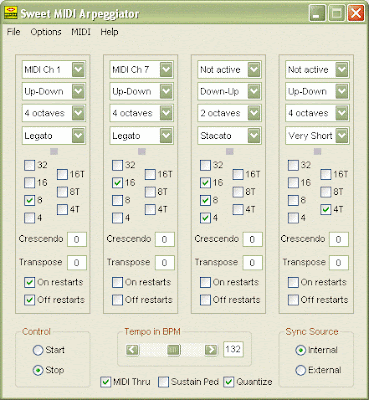The image size is (369, 400).
Task: Expand the MIDI Ch 7 channel dropdown
Action: pyautogui.click(x=166, y=70)
